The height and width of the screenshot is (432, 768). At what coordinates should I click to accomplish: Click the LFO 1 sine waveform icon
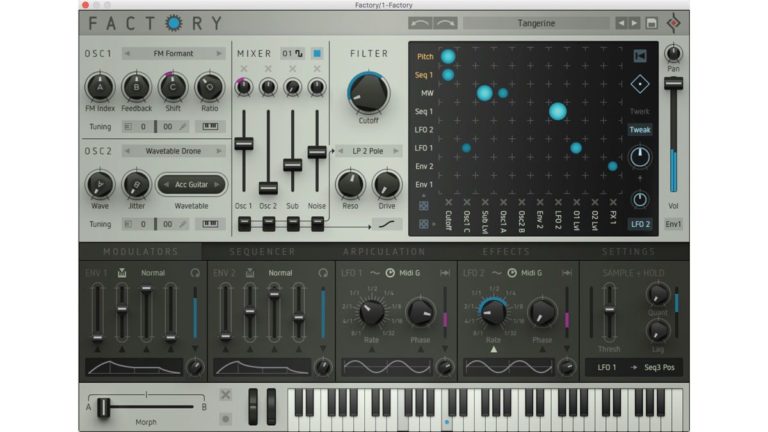373,272
